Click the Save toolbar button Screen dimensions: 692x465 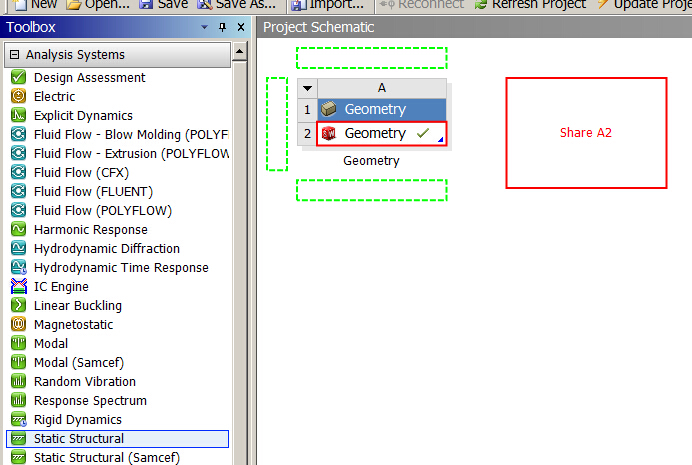(x=164, y=4)
